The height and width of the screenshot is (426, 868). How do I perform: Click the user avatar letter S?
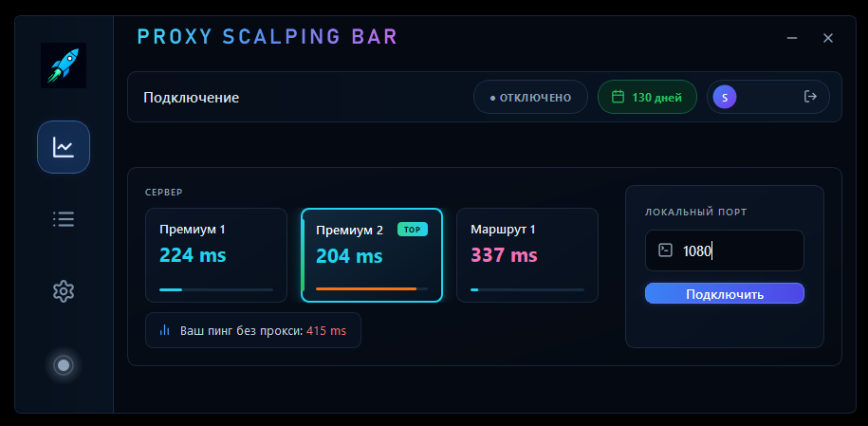725,97
